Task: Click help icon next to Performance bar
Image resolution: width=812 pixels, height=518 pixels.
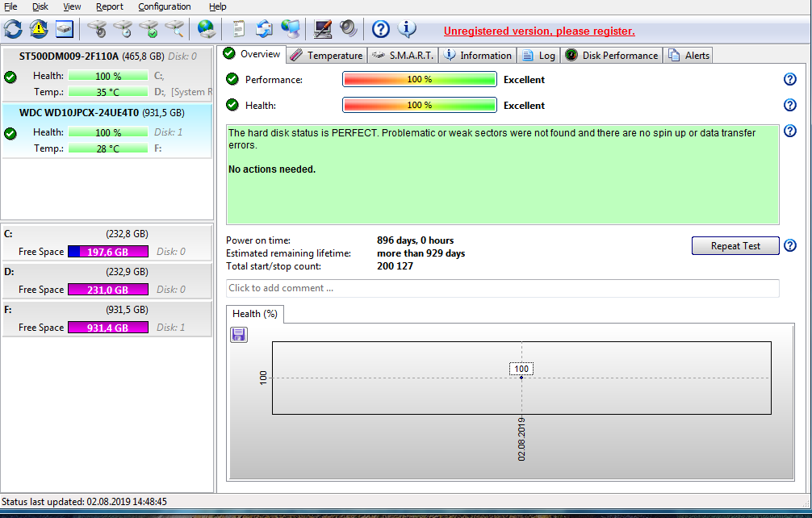Action: (790, 79)
